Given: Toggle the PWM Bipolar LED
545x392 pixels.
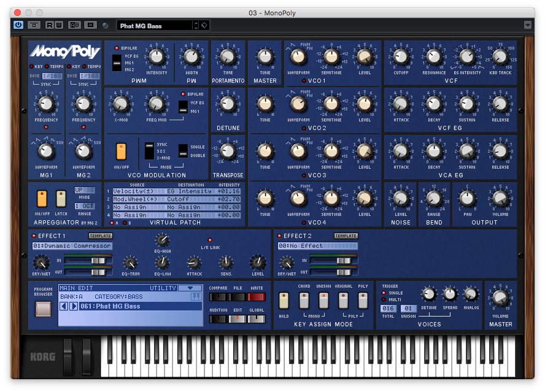Looking at the screenshot, I should point(117,48).
